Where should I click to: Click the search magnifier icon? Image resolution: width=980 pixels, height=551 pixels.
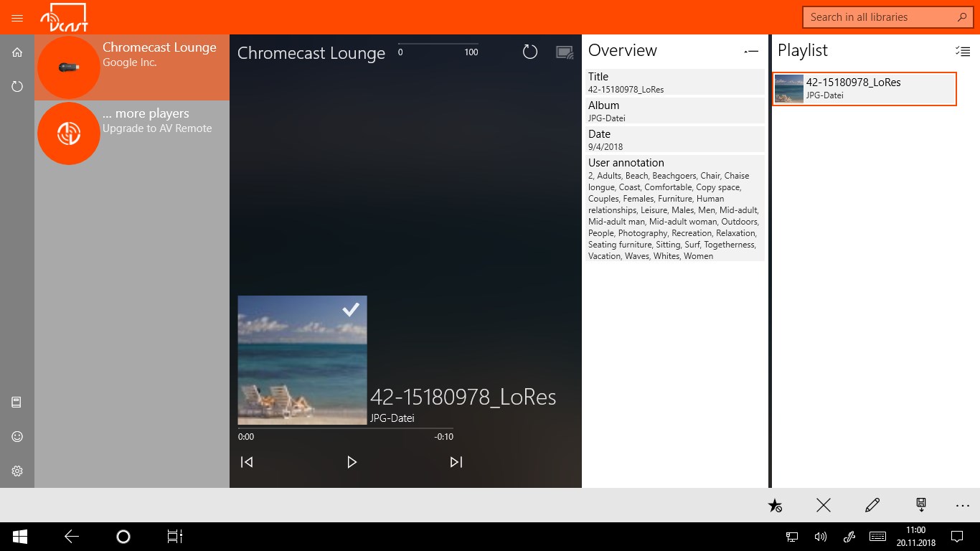[x=962, y=17]
